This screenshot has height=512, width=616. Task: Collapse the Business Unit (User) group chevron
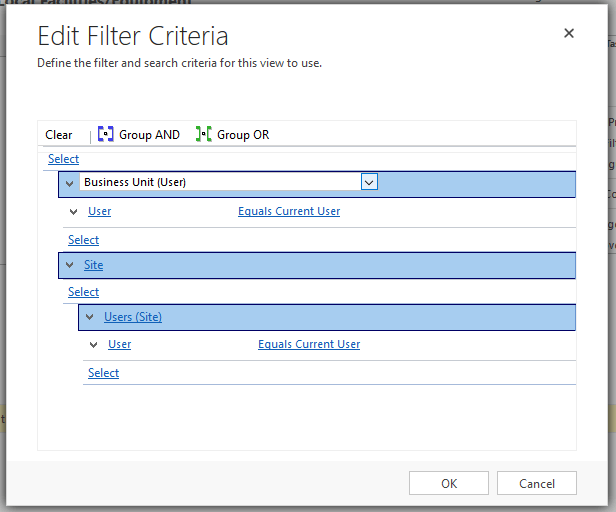coord(68,183)
